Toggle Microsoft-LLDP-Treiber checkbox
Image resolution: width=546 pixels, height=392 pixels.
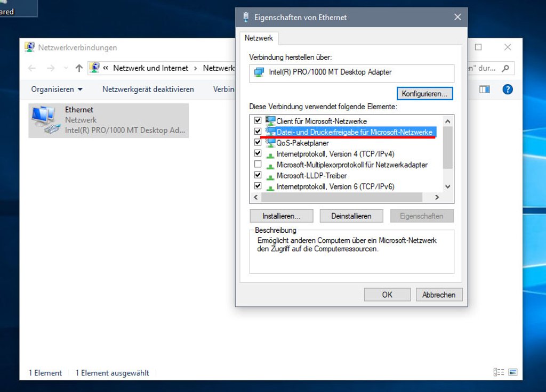(258, 175)
